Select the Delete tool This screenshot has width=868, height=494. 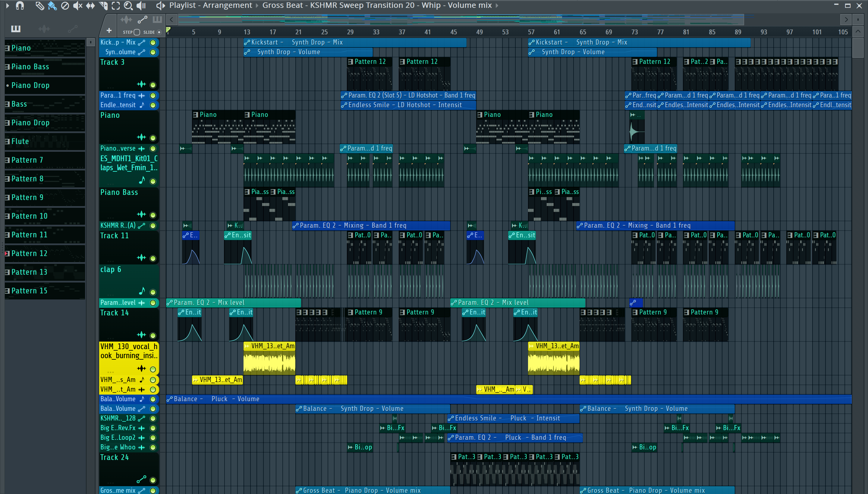point(65,5)
